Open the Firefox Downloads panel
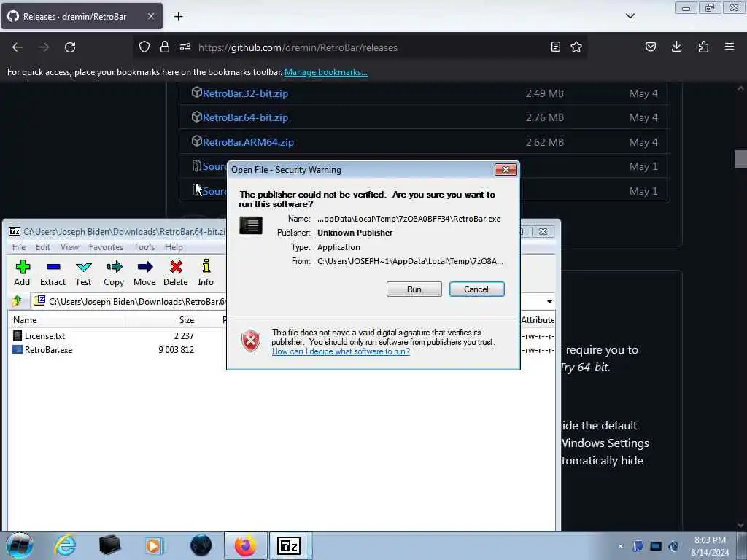The image size is (747, 560). point(676,47)
